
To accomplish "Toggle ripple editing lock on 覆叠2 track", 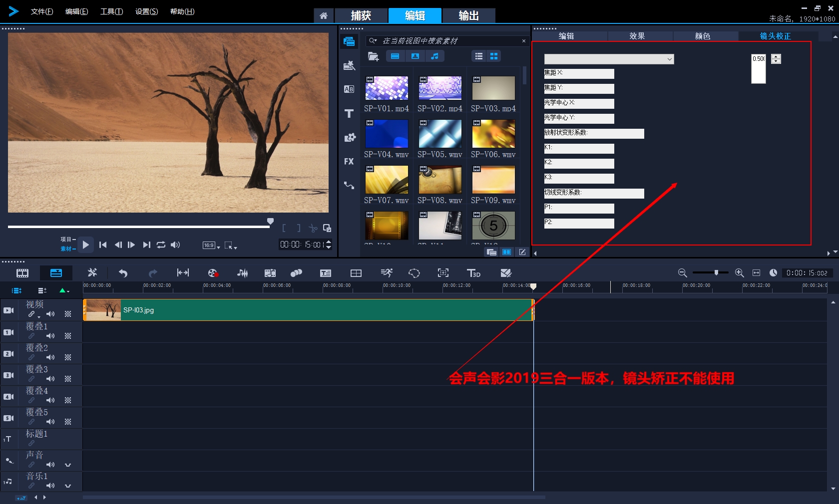I will [31, 357].
